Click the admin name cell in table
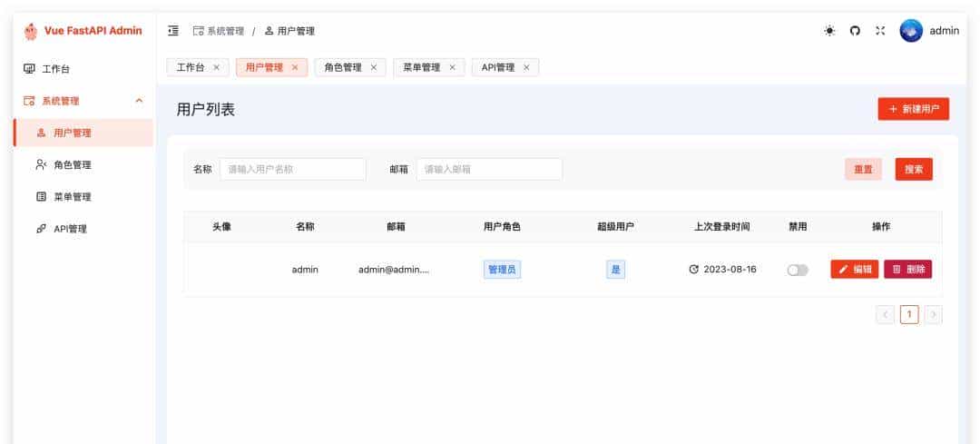Viewport: 980px width, 444px height. pos(305,270)
